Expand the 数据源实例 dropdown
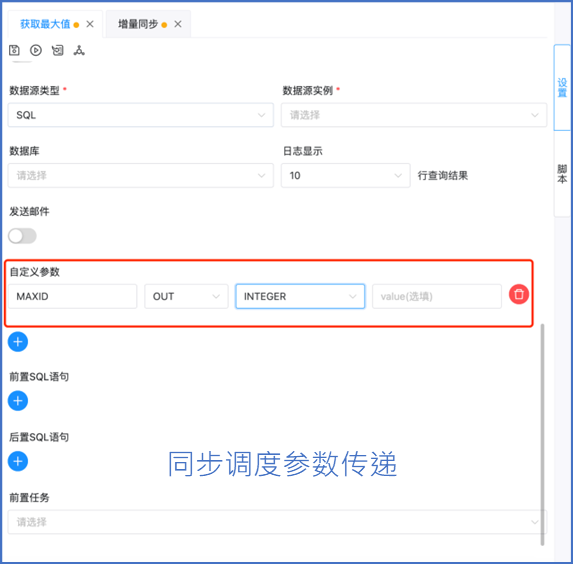Image resolution: width=573 pixels, height=564 pixels. 414,115
